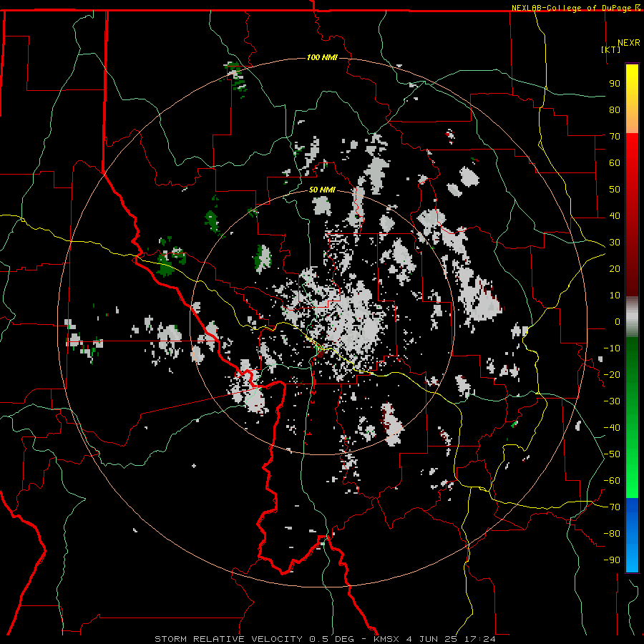Click the 0 value on the velocity scale

pyautogui.click(x=618, y=321)
